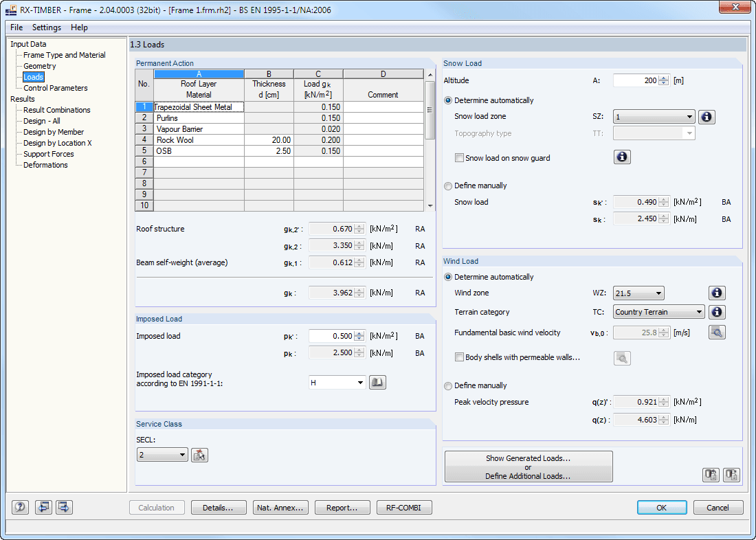The width and height of the screenshot is (756, 540).
Task: Open Design by Member results item
Action: [54, 132]
